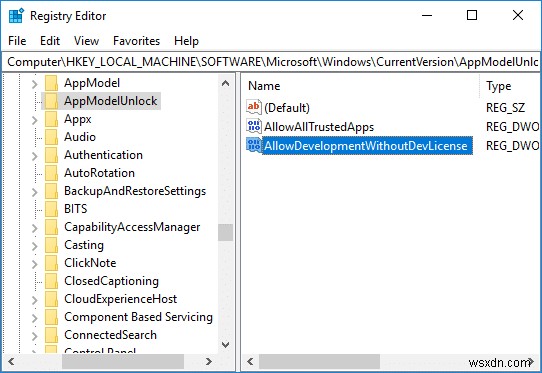
Task: Open the View menu
Action: coord(86,41)
